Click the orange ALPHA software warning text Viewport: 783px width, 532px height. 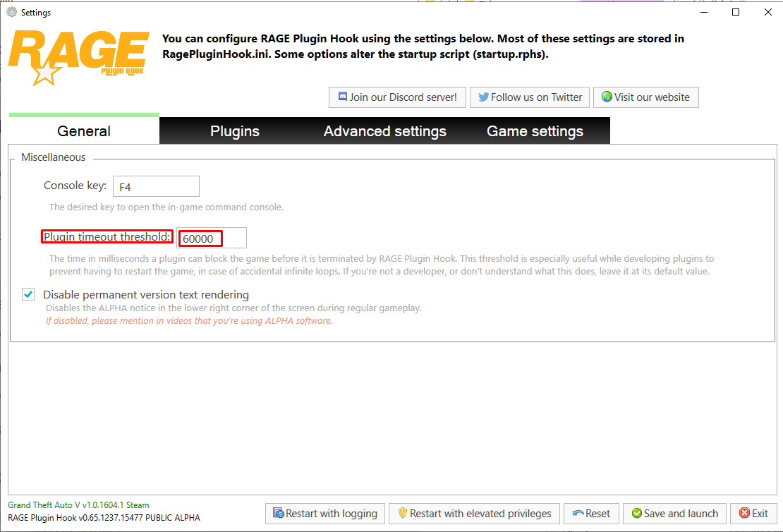(189, 321)
